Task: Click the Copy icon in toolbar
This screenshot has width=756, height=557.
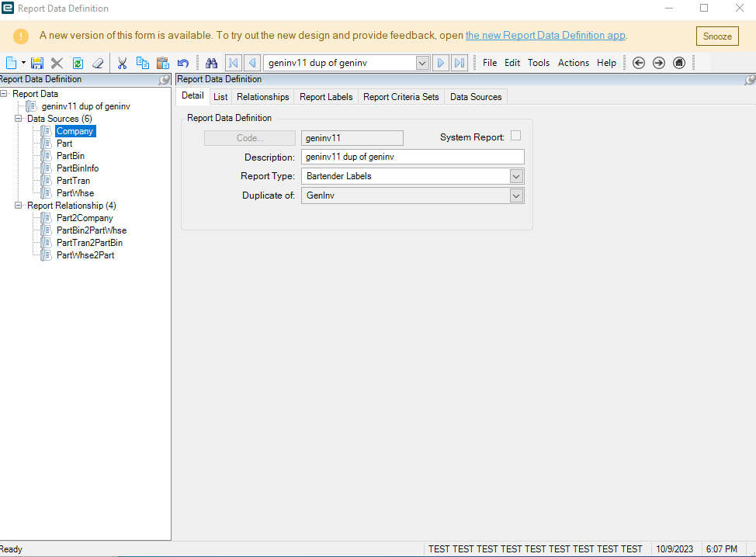Action: (142, 63)
